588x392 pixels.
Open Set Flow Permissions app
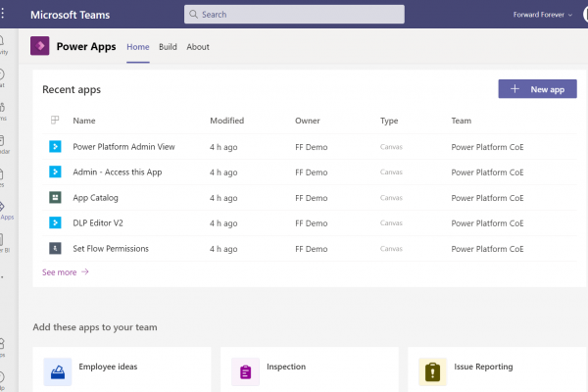[111, 248]
